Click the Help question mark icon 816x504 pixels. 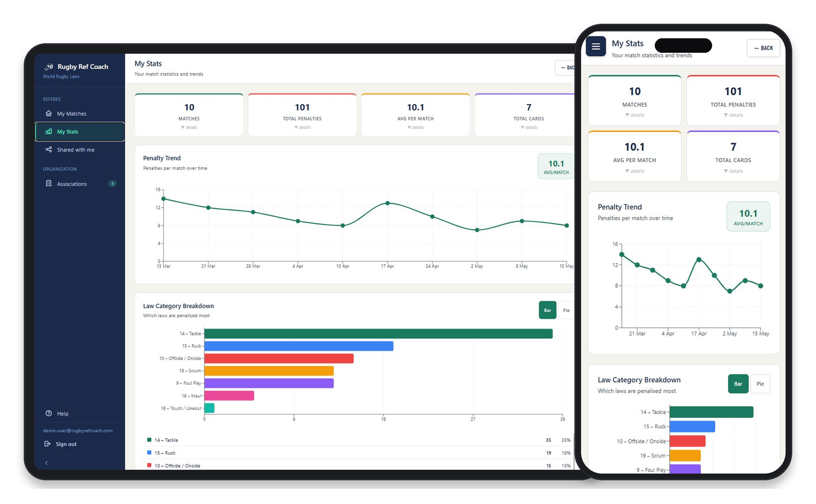tap(49, 413)
